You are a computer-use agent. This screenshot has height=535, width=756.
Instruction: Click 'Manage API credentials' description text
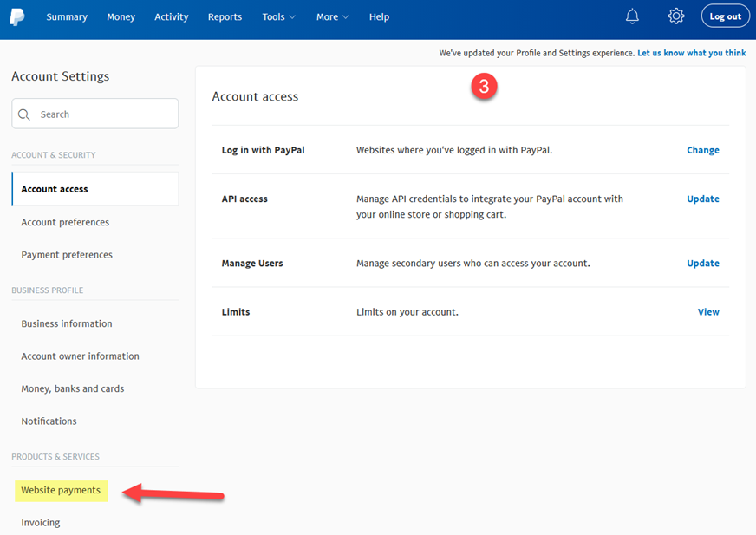coord(490,206)
